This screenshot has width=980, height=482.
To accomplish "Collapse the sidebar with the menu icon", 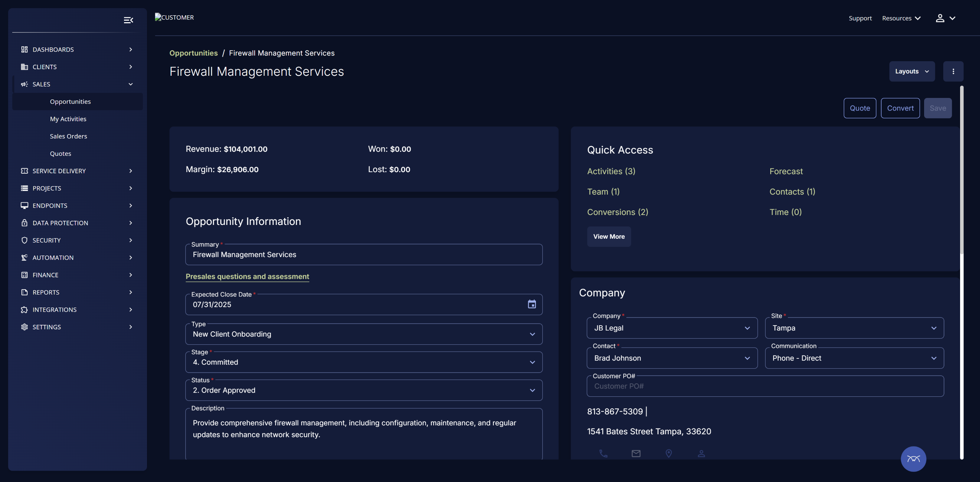I will pyautogui.click(x=128, y=20).
